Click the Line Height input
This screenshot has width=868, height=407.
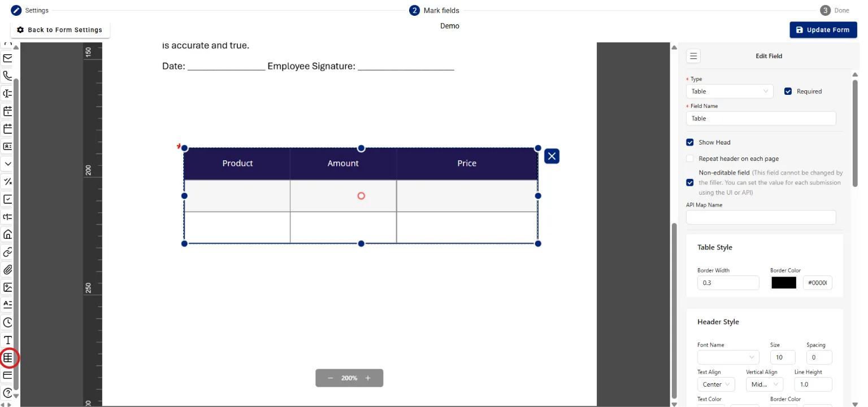(813, 384)
